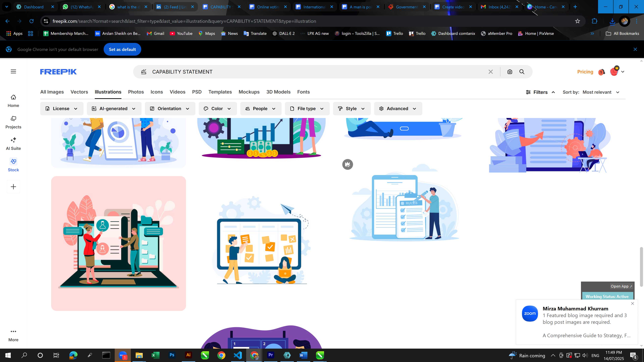644x362 pixels.
Task: Open the More options in sidebar
Action: click(x=13, y=335)
